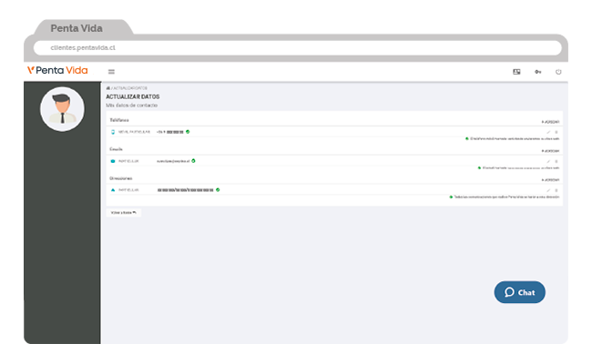This screenshot has height=364, width=592.
Task: Click the Volver a Inicio button
Action: tap(124, 213)
